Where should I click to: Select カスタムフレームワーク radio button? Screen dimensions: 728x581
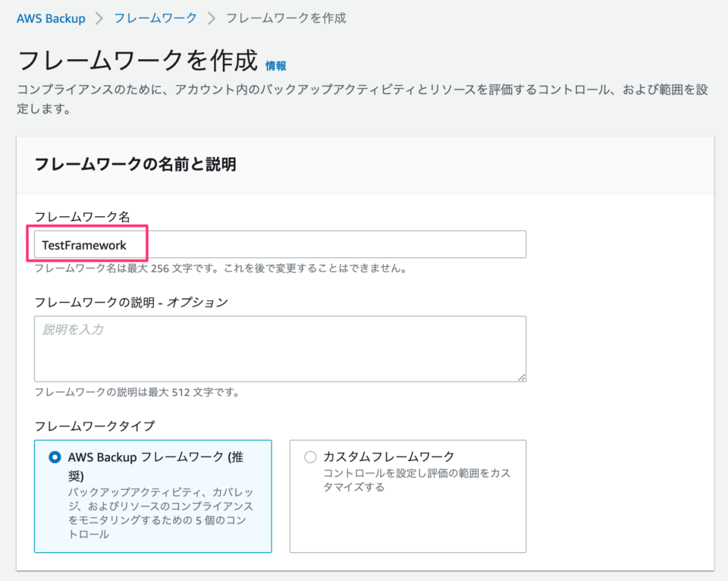(310, 457)
